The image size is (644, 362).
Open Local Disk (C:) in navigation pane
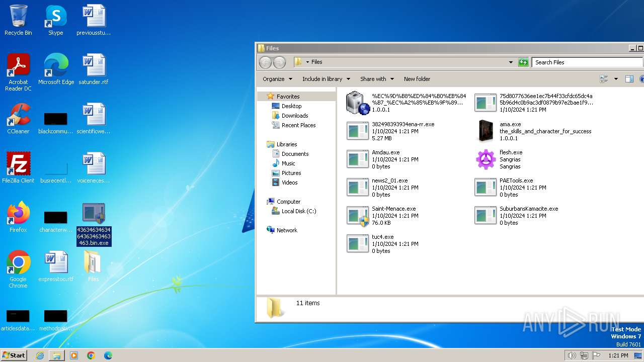pos(299,211)
